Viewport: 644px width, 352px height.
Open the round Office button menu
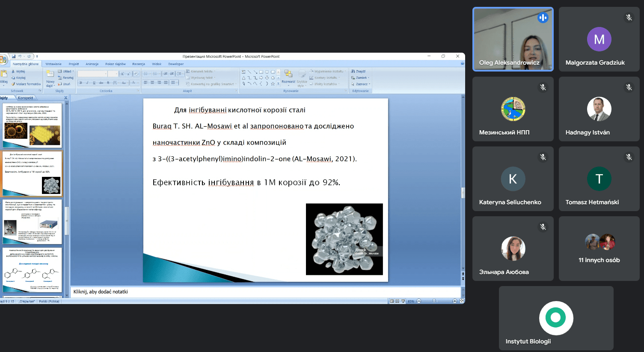click(3, 59)
